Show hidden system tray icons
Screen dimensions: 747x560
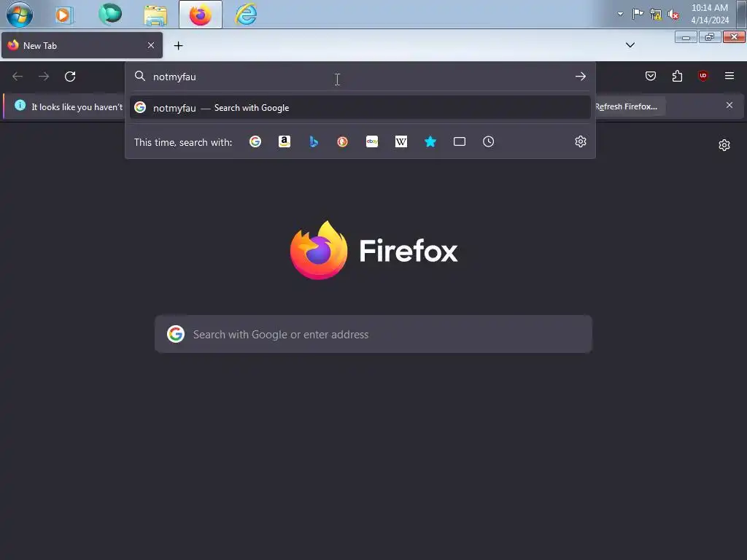[620, 14]
